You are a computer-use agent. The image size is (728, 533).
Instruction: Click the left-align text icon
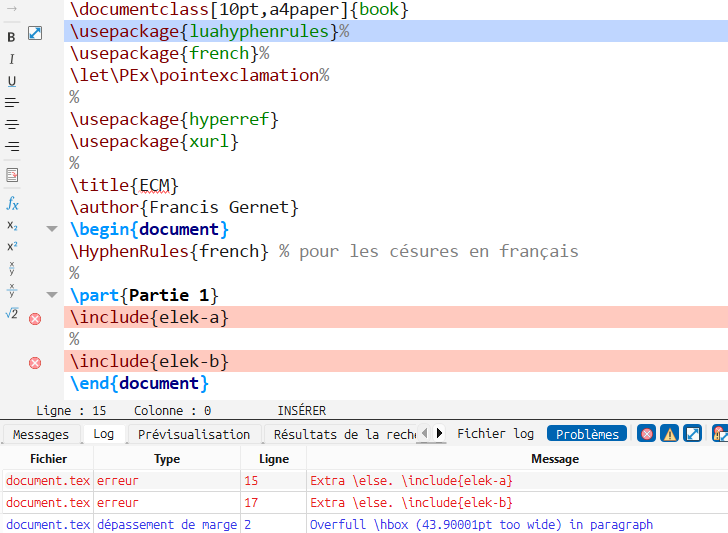[12, 103]
